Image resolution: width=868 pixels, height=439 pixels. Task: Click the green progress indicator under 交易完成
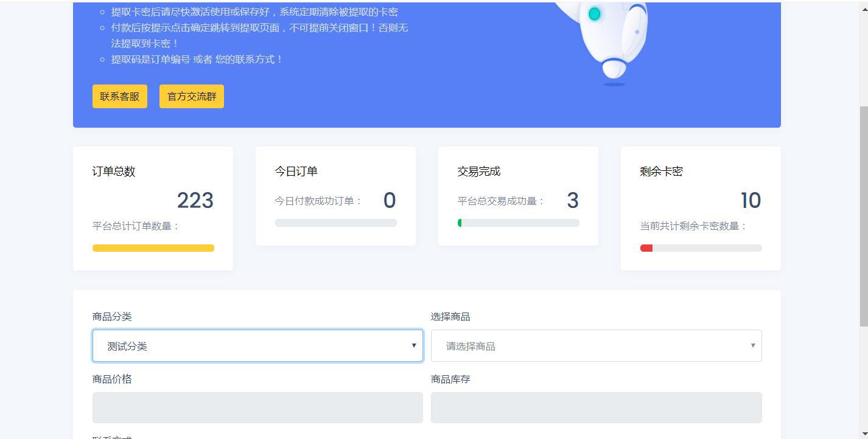(460, 223)
